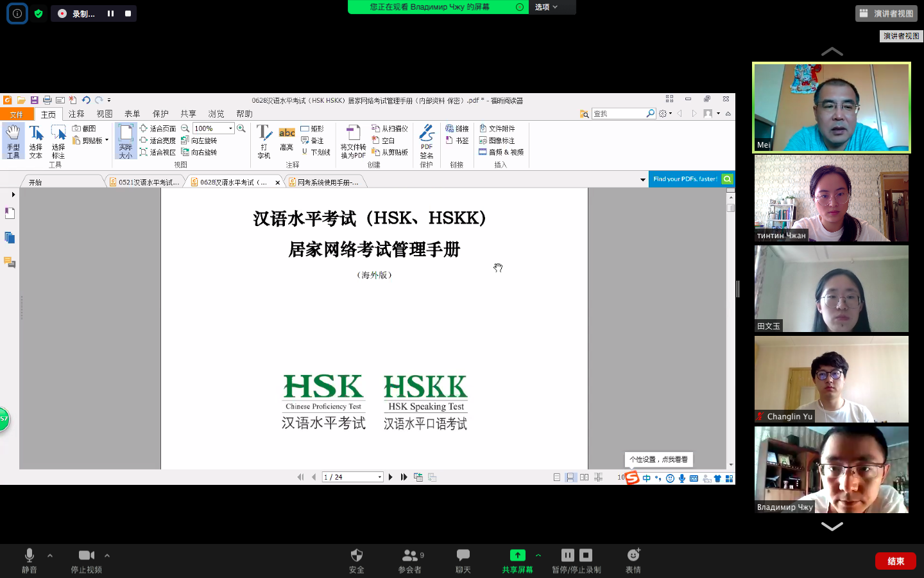Mute microphone in Zoom (静音)
The width and height of the screenshot is (924, 578).
pyautogui.click(x=30, y=560)
